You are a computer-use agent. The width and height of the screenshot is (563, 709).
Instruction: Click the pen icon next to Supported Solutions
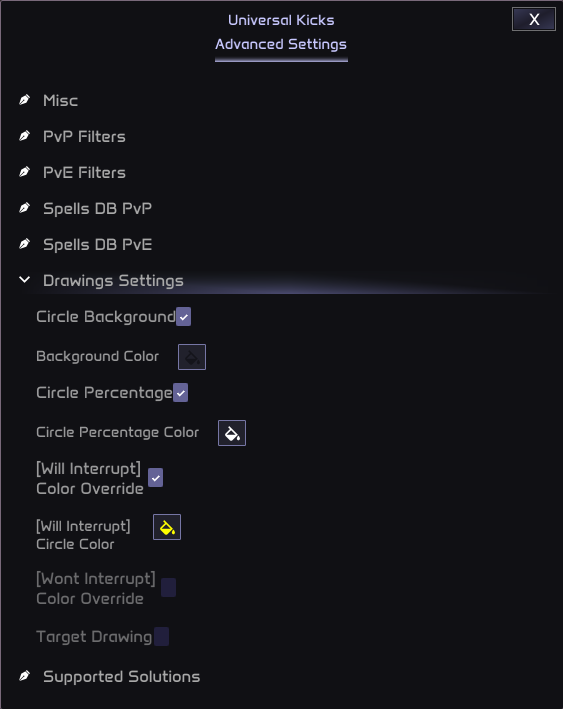pyautogui.click(x=24, y=676)
